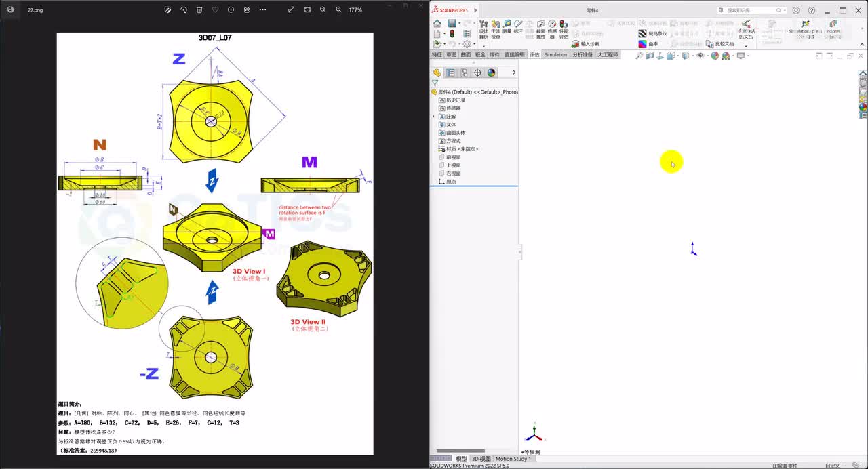Switch to Features (特征) tab

coord(437,55)
